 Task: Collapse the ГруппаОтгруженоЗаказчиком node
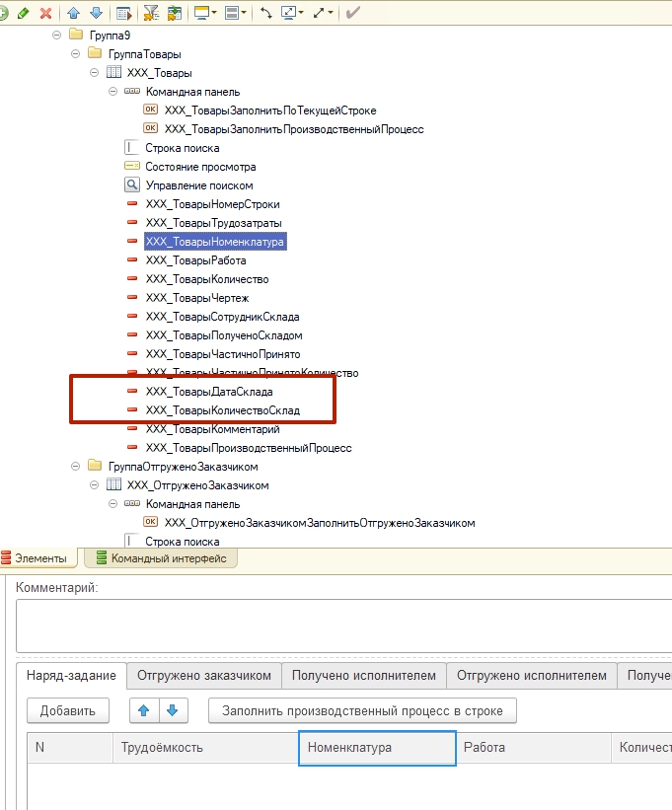[75, 466]
